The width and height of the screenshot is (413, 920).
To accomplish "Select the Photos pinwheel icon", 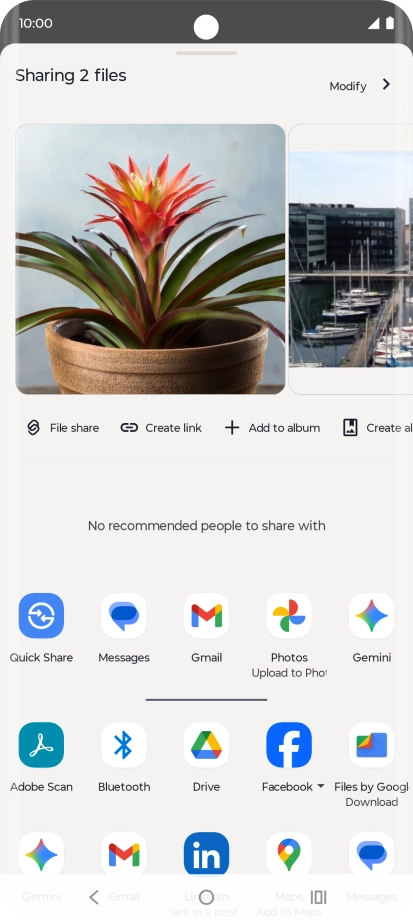I will click(289, 615).
